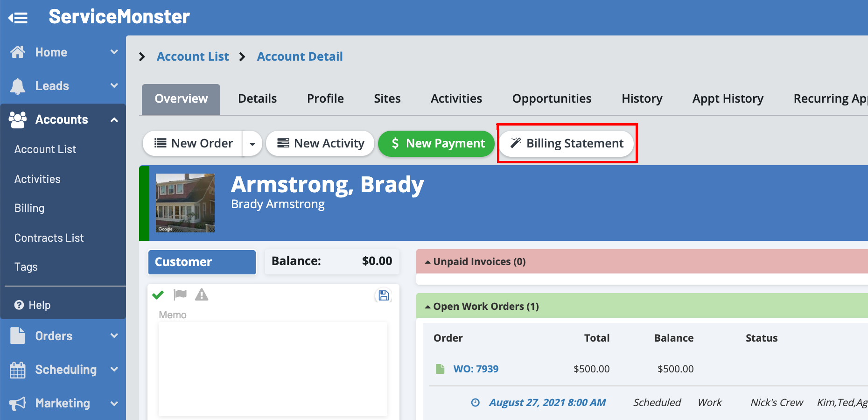Click inside the Memo text area
Screen dimensions: 868x420
pos(273,369)
